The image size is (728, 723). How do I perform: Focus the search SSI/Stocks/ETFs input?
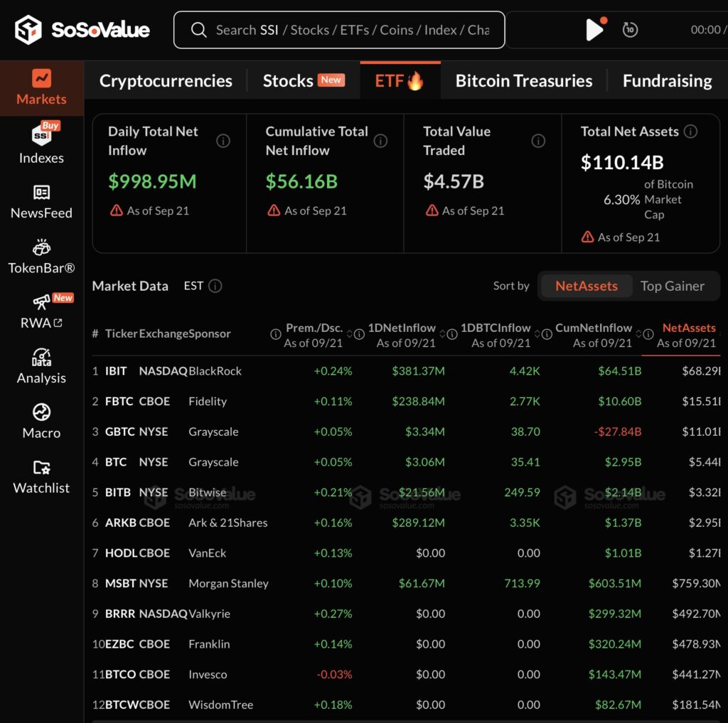[339, 30]
